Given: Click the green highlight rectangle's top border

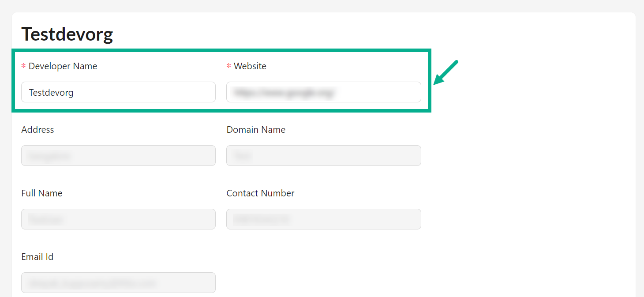Looking at the screenshot, I should [221, 50].
